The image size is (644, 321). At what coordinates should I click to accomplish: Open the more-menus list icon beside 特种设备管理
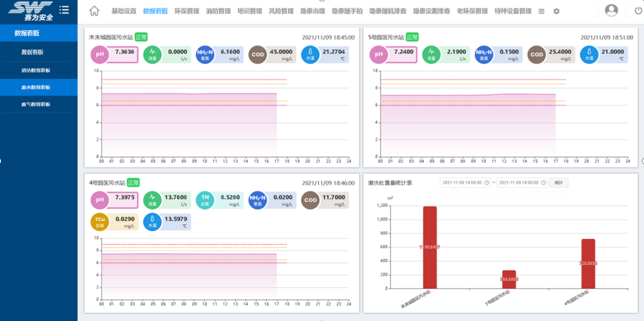(541, 12)
